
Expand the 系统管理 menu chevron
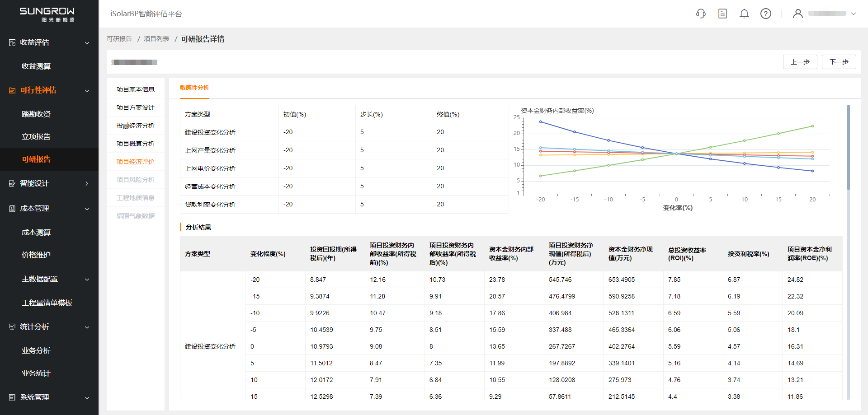coord(87,398)
